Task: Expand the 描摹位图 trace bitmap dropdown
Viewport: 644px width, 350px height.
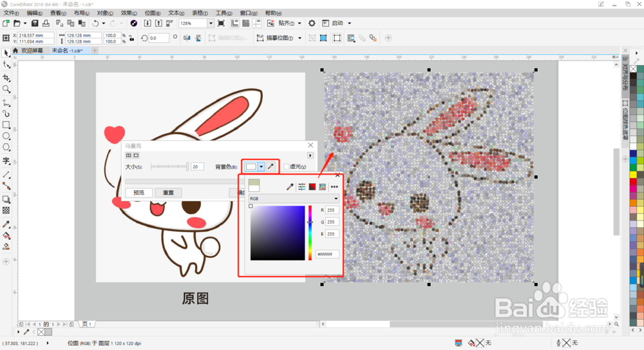Action: pyautogui.click(x=300, y=38)
